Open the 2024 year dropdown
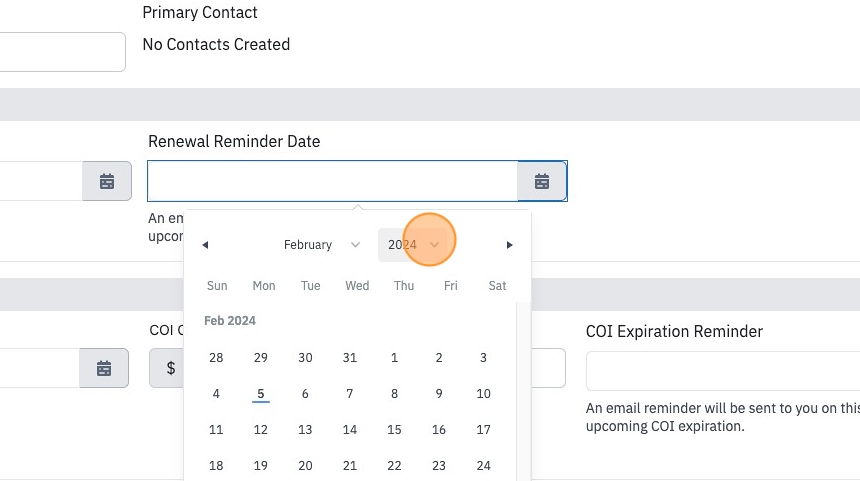 [414, 245]
